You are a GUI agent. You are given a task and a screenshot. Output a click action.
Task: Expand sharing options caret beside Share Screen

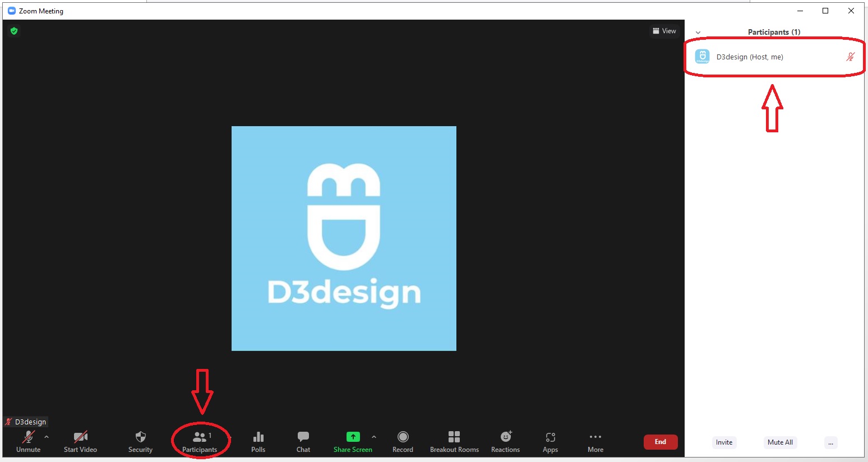[374, 437]
